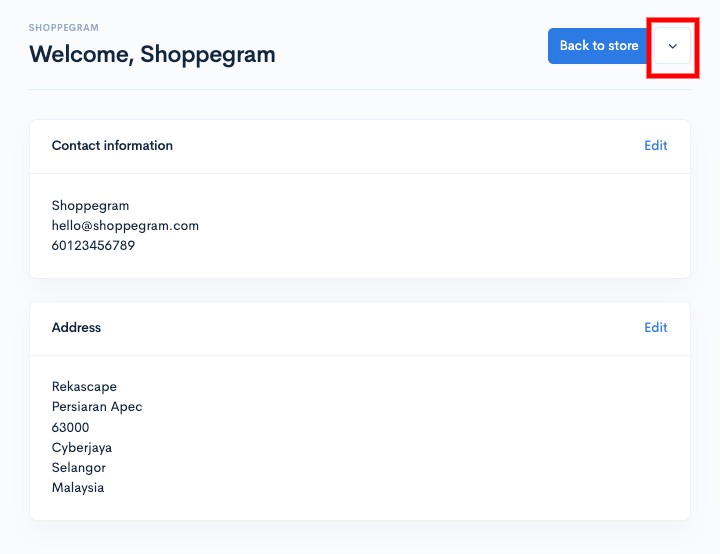The width and height of the screenshot is (720, 554).
Task: Click the down arrow icon in the header
Action: point(672,46)
